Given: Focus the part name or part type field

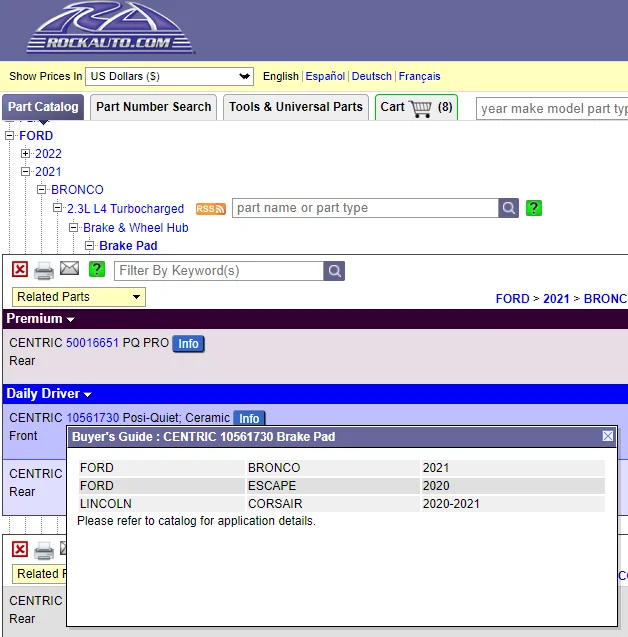Looking at the screenshot, I should click(365, 208).
